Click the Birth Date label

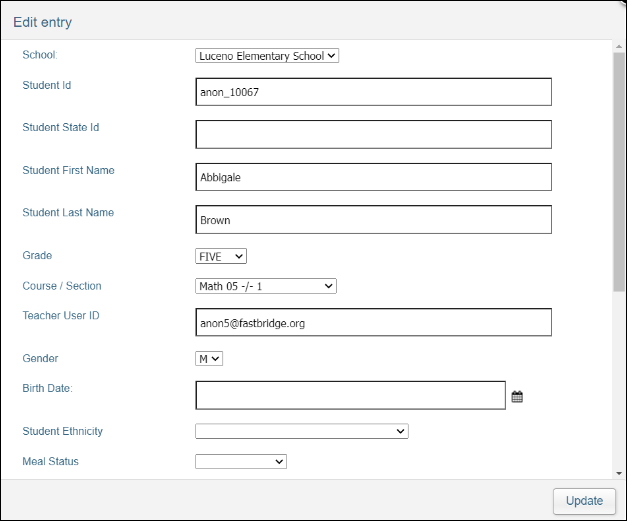pos(48,388)
